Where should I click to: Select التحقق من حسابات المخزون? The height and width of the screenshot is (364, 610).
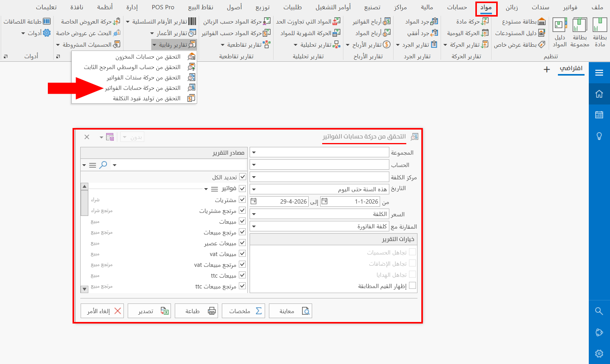(134, 57)
